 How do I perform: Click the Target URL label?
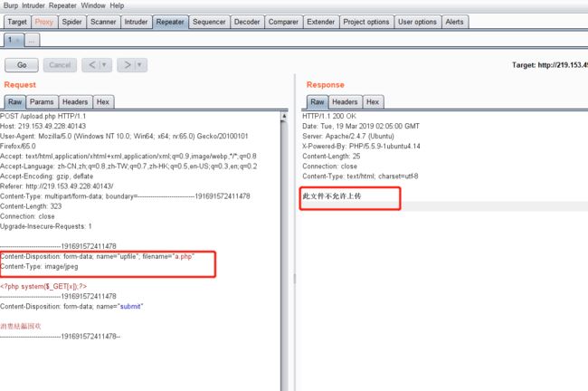click(x=550, y=65)
